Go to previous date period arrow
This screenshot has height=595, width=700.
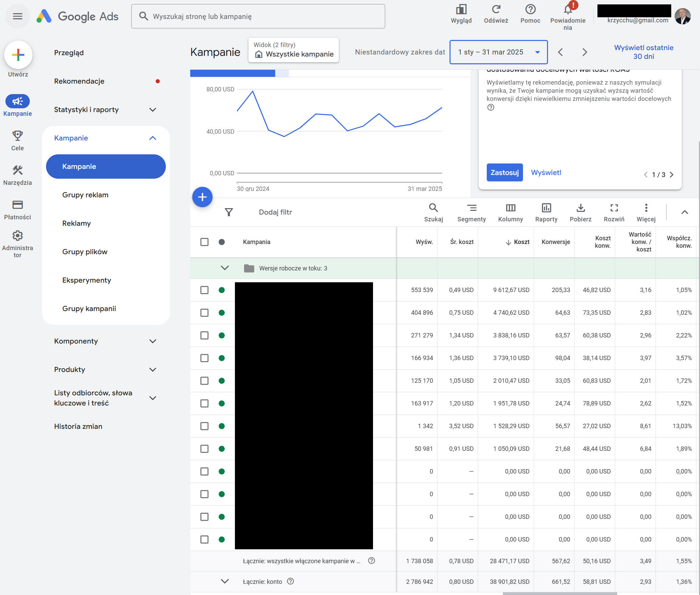(x=560, y=52)
